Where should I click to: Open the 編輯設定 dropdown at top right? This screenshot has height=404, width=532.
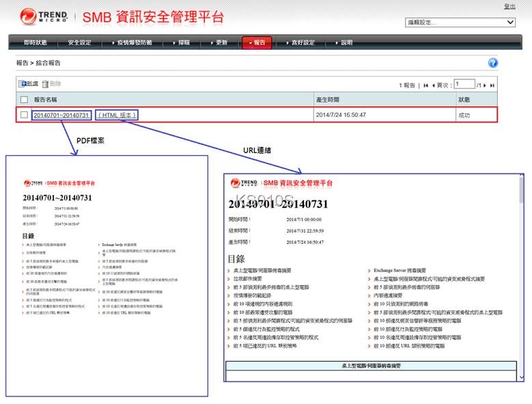[460, 23]
